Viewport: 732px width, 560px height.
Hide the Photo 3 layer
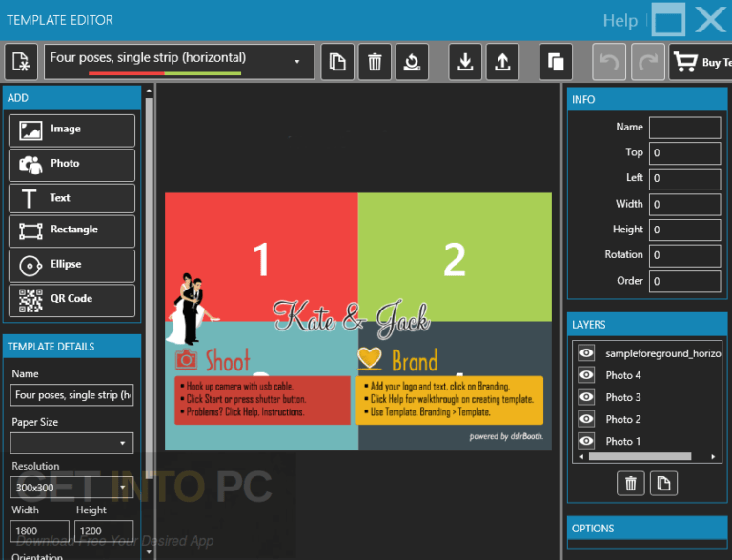click(586, 396)
